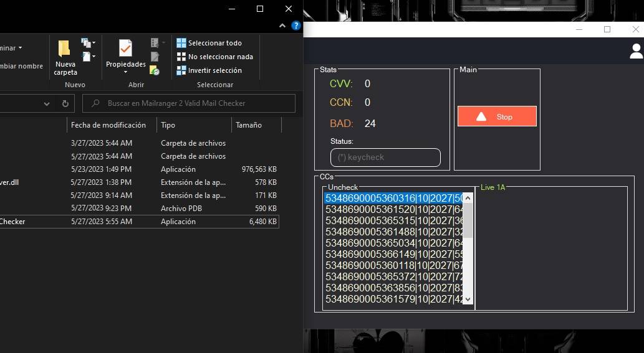
Task: Collapse the ribbon with the chevron arrow
Action: click(x=283, y=26)
